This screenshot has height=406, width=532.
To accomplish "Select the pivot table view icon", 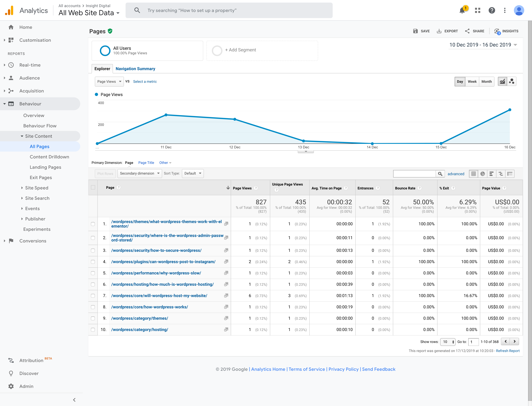I will pyautogui.click(x=510, y=174).
